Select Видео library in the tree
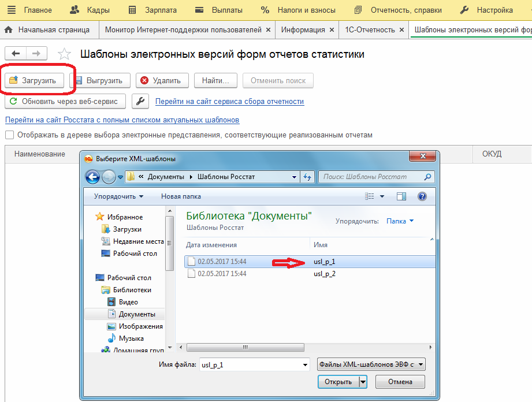This screenshot has height=402, width=532. coord(122,302)
